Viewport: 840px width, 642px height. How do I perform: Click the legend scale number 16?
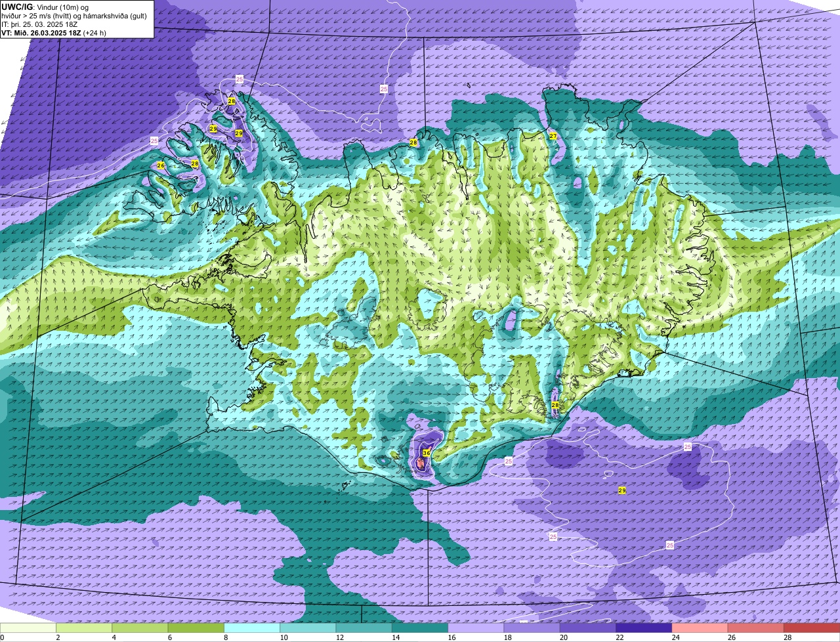click(451, 637)
